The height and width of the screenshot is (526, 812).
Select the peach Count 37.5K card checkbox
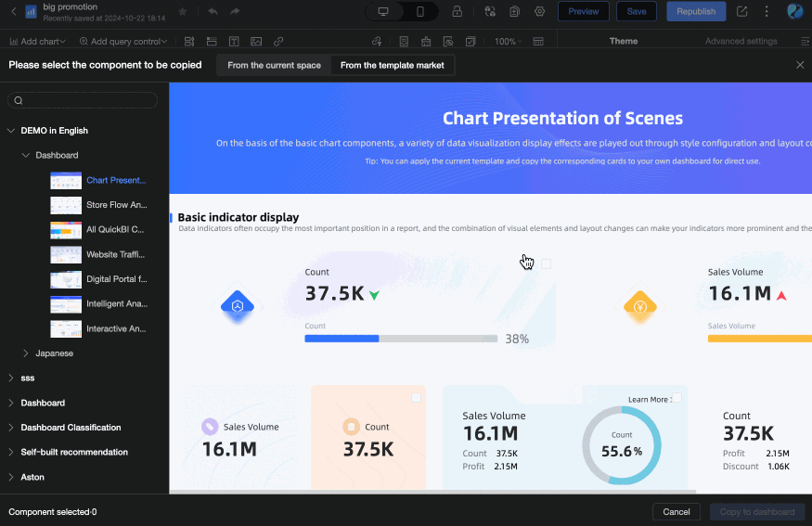(416, 397)
